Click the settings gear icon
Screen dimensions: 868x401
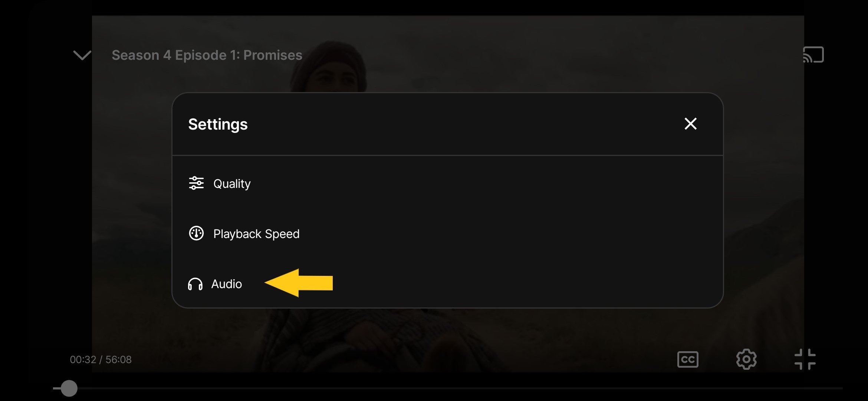tap(746, 359)
